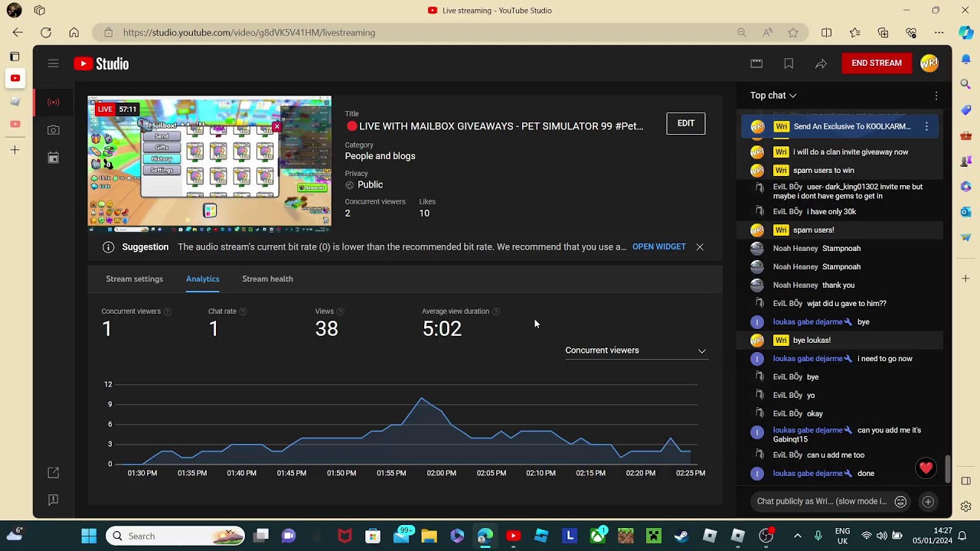Open options for the pinned chat message
The width and height of the screenshot is (980, 551).
[926, 126]
